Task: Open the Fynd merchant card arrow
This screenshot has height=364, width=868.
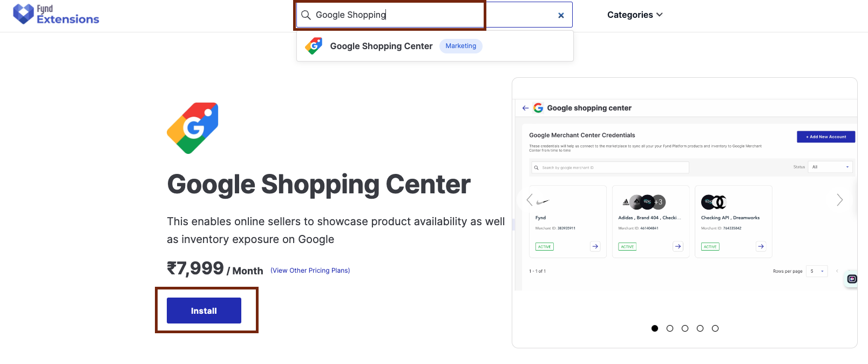Action: (x=595, y=246)
